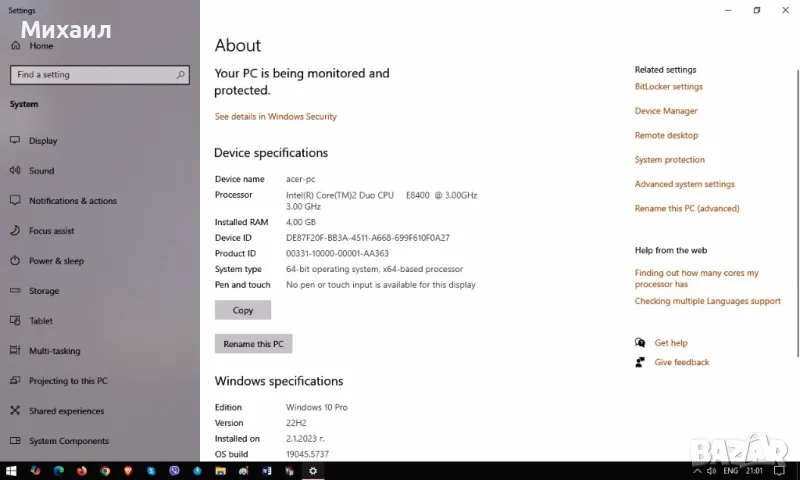The image size is (800, 480).
Task: Open Shared experiences page
Action: (x=66, y=411)
